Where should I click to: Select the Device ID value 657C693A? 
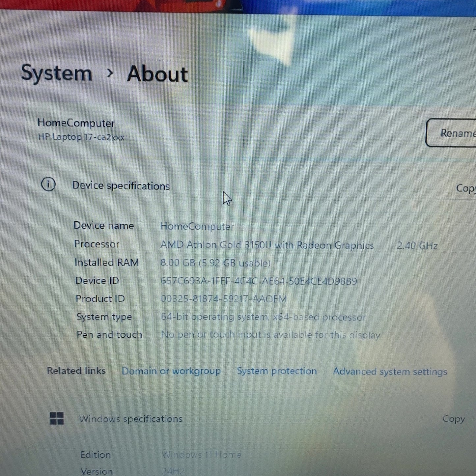coord(259,281)
